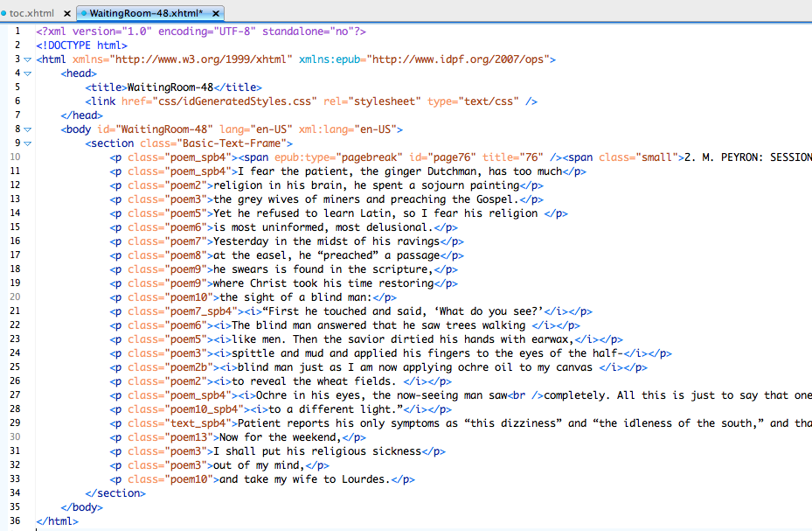Click the line 'religion in his brain'

tap(326, 185)
